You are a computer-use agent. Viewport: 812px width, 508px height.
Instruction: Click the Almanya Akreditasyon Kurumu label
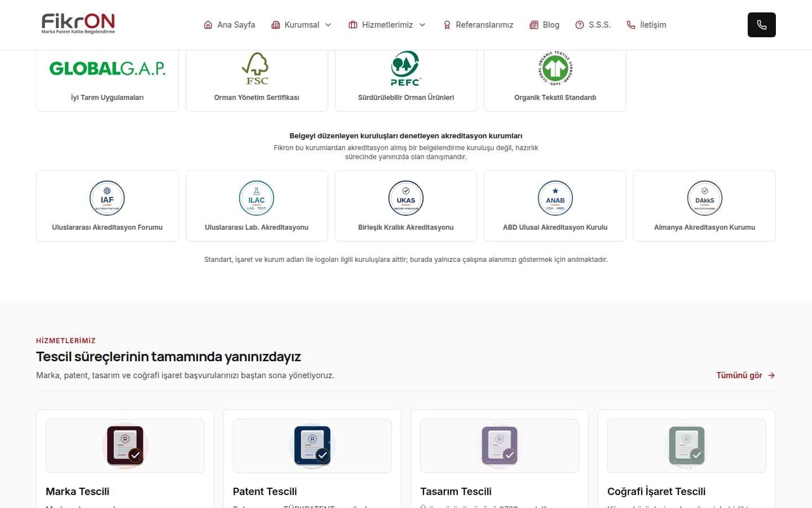point(705,227)
